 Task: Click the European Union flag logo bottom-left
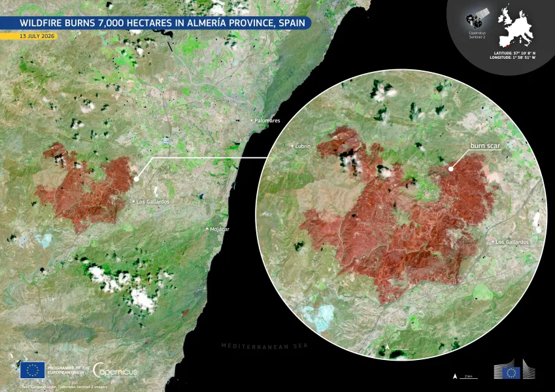[x=33, y=370]
